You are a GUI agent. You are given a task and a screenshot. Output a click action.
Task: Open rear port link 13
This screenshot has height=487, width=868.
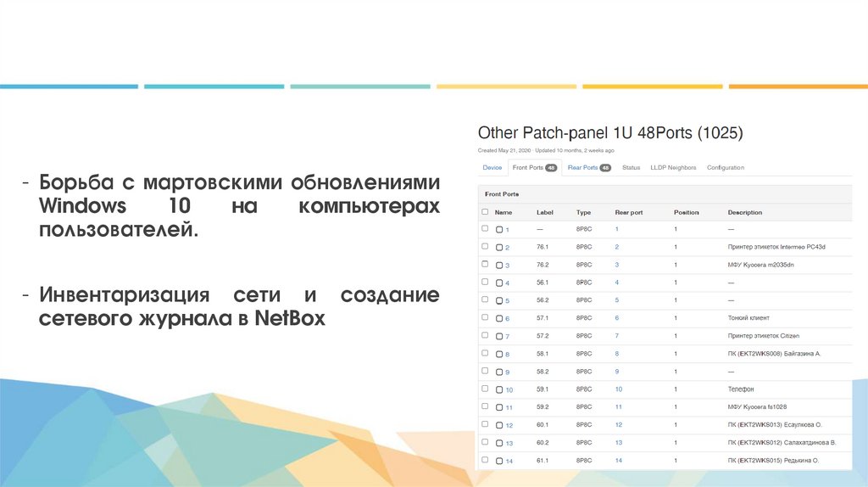point(619,443)
